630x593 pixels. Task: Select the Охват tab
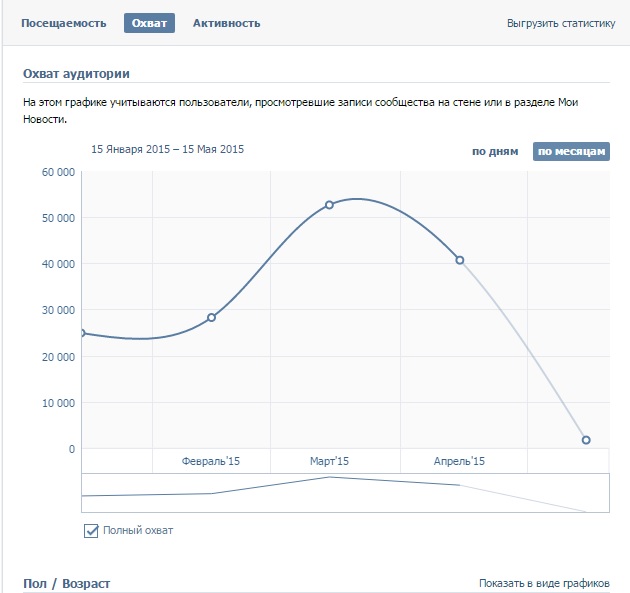tap(149, 23)
